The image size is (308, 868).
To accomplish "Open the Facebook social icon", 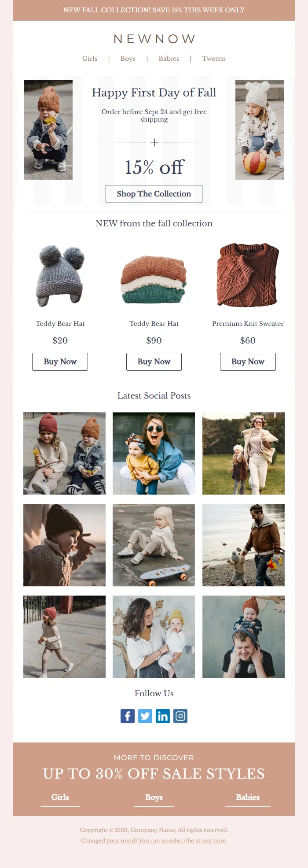I will 128,716.
